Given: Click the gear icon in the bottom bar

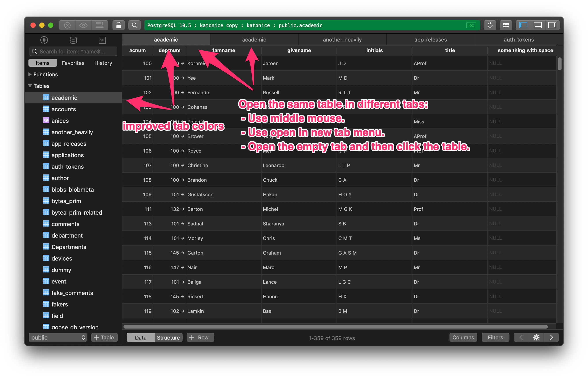Looking at the screenshot, I should (536, 337).
